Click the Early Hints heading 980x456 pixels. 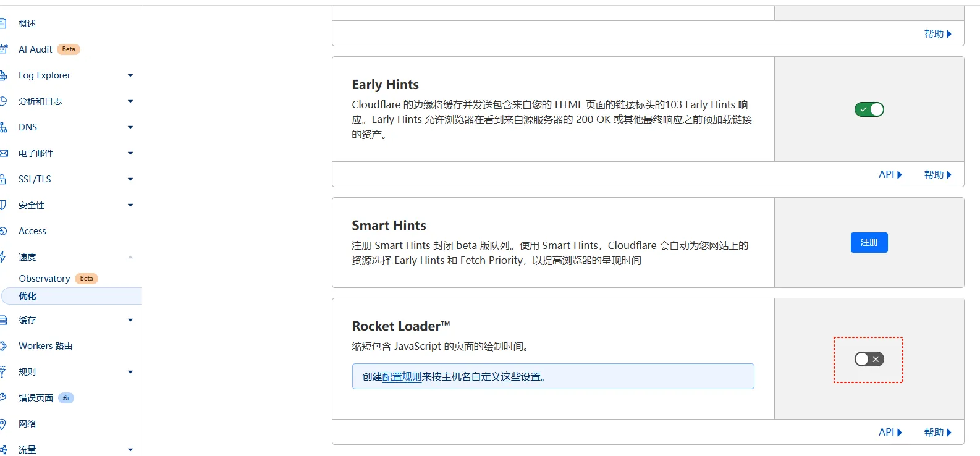click(x=386, y=85)
